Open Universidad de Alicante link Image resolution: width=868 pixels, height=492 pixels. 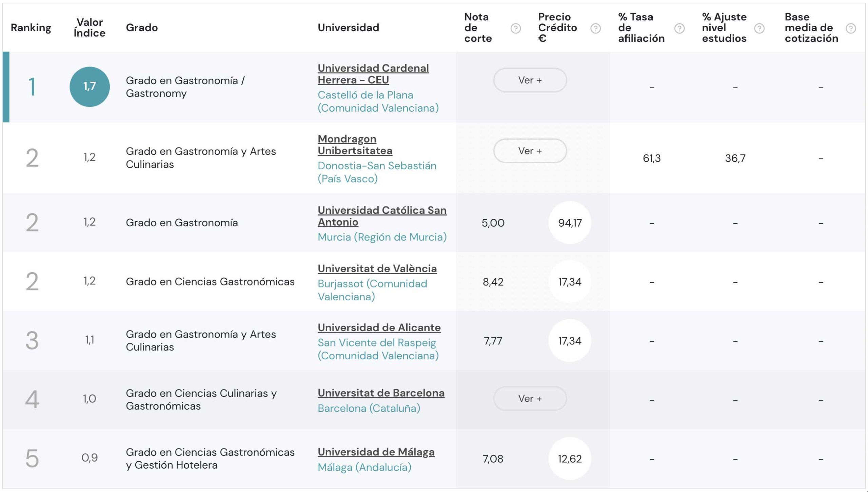pos(379,327)
